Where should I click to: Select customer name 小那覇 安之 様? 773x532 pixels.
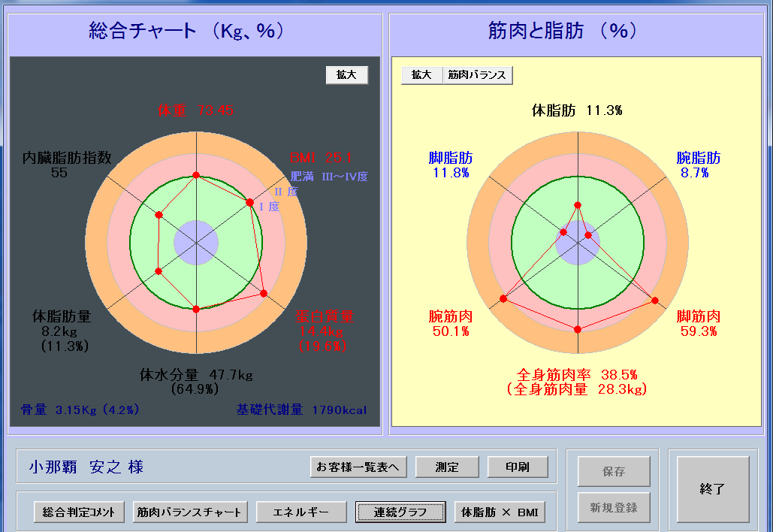[86, 467]
